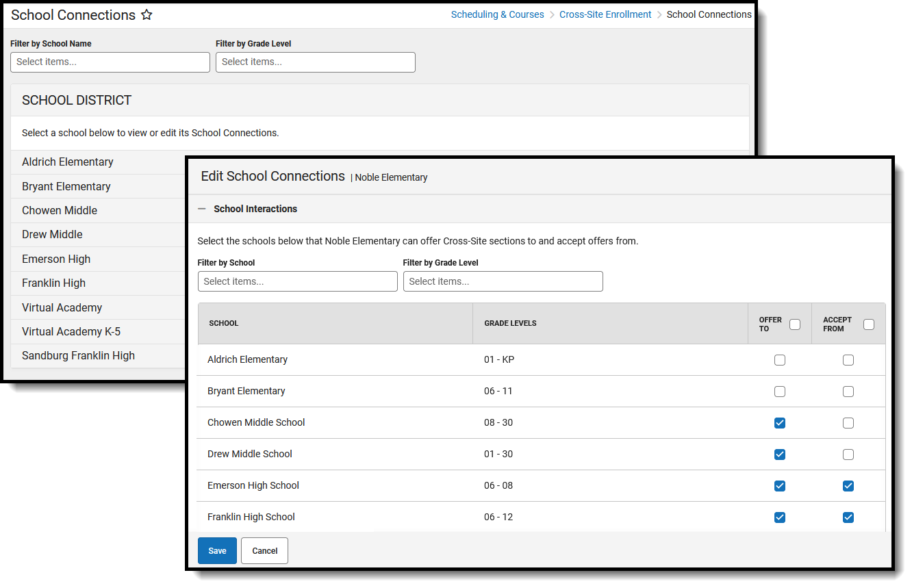Click Drew Middle School in the table
Screen dimensions: 912x588
point(250,455)
